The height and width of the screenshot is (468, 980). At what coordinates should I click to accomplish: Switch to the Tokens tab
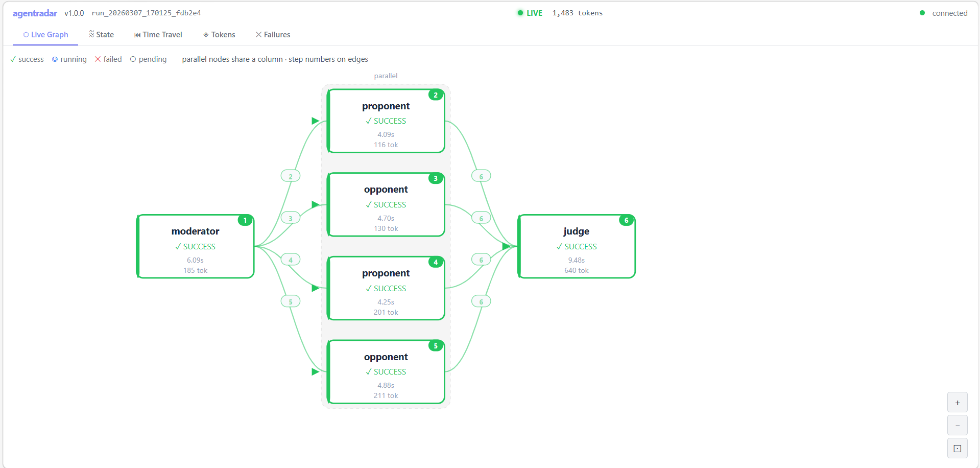click(219, 35)
